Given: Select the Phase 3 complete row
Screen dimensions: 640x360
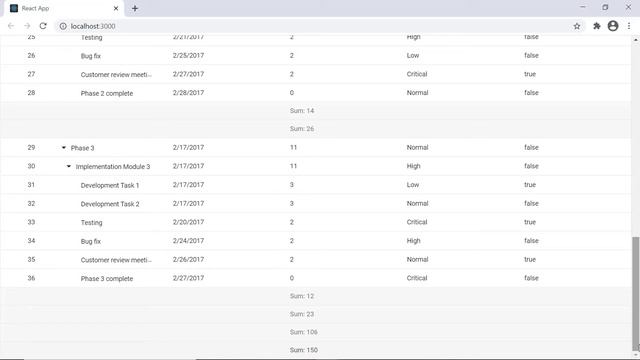Looking at the screenshot, I should (x=316, y=278).
